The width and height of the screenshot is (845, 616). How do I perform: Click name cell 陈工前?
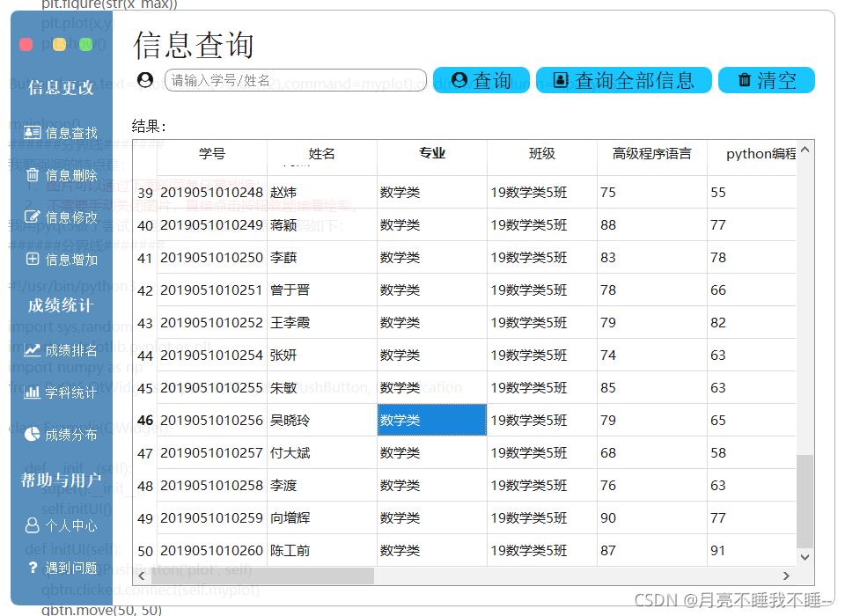322,551
